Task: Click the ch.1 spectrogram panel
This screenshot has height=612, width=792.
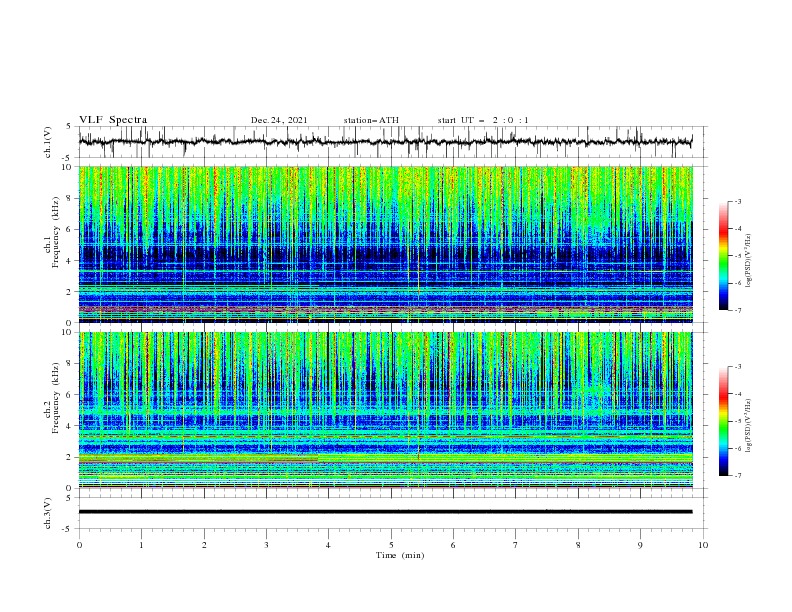Action: click(x=386, y=244)
